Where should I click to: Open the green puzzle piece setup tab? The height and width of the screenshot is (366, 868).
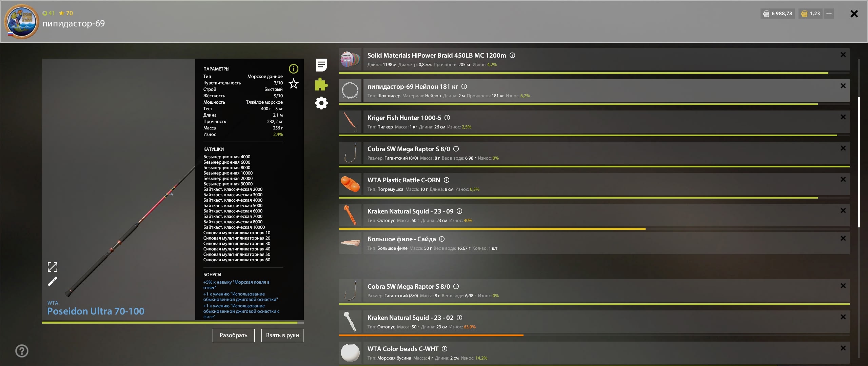point(321,84)
